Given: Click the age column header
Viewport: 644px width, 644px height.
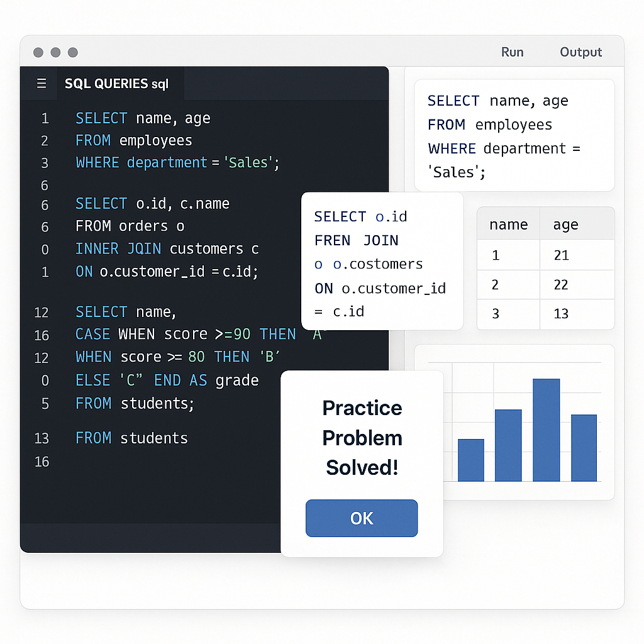Looking at the screenshot, I should coord(565,224).
